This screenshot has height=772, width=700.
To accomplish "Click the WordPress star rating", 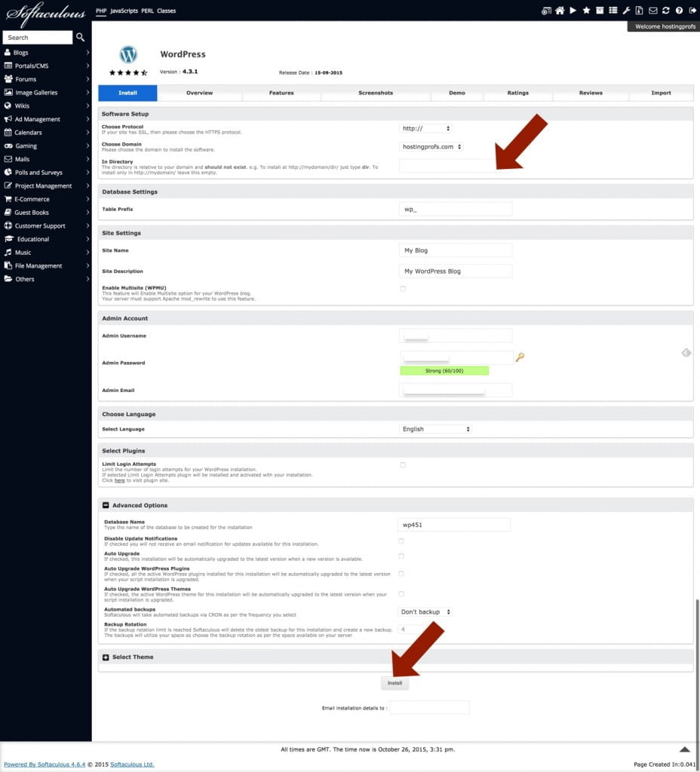I will pos(128,72).
